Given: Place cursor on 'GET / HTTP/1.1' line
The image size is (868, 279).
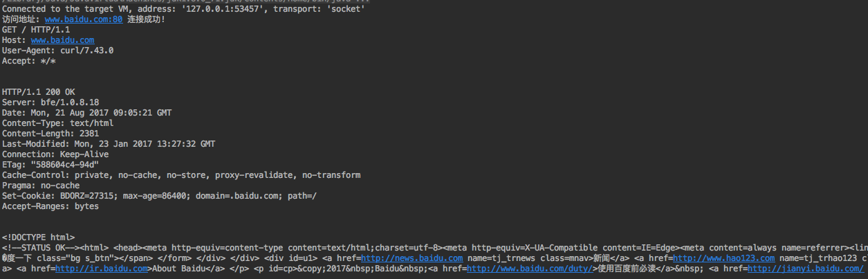Looking at the screenshot, I should 36,30.
